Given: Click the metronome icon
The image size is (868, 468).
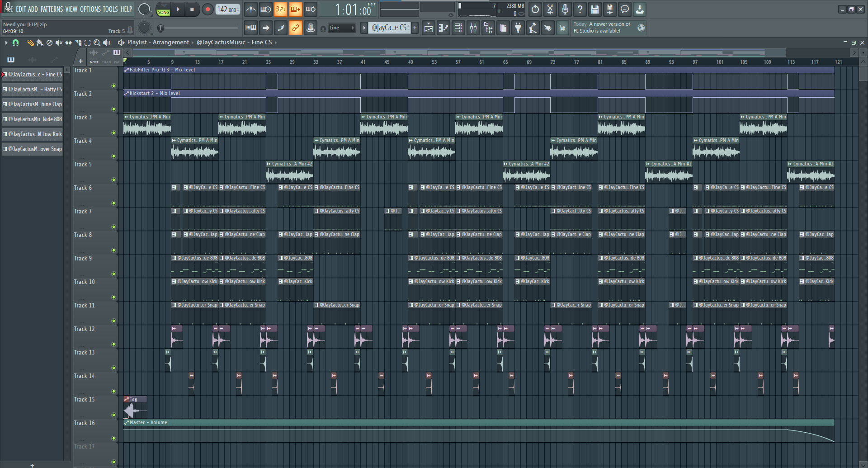Looking at the screenshot, I should (251, 9).
